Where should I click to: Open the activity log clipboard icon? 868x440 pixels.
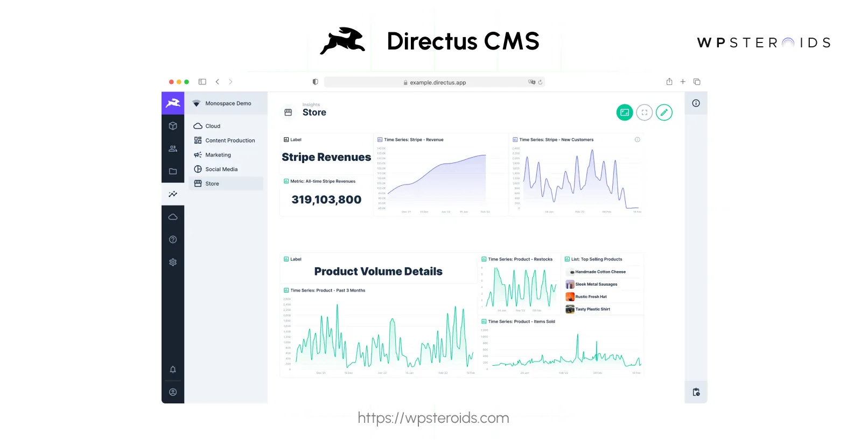tap(696, 392)
